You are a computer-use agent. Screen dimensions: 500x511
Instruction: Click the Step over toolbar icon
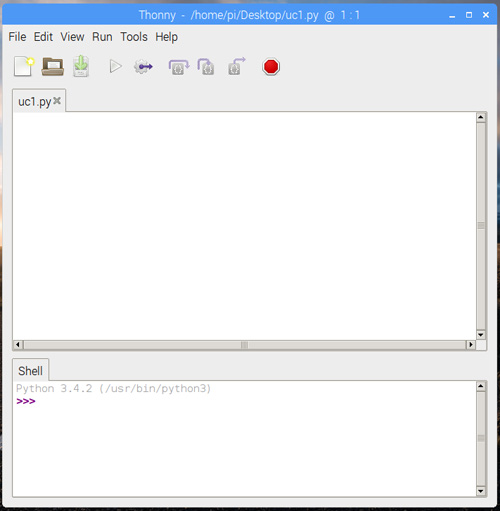[x=179, y=67]
